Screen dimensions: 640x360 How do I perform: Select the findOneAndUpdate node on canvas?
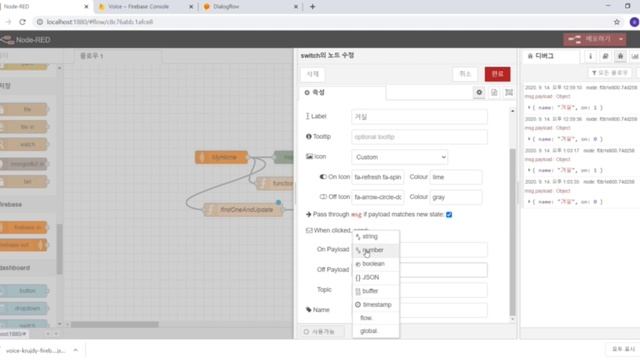click(243, 210)
